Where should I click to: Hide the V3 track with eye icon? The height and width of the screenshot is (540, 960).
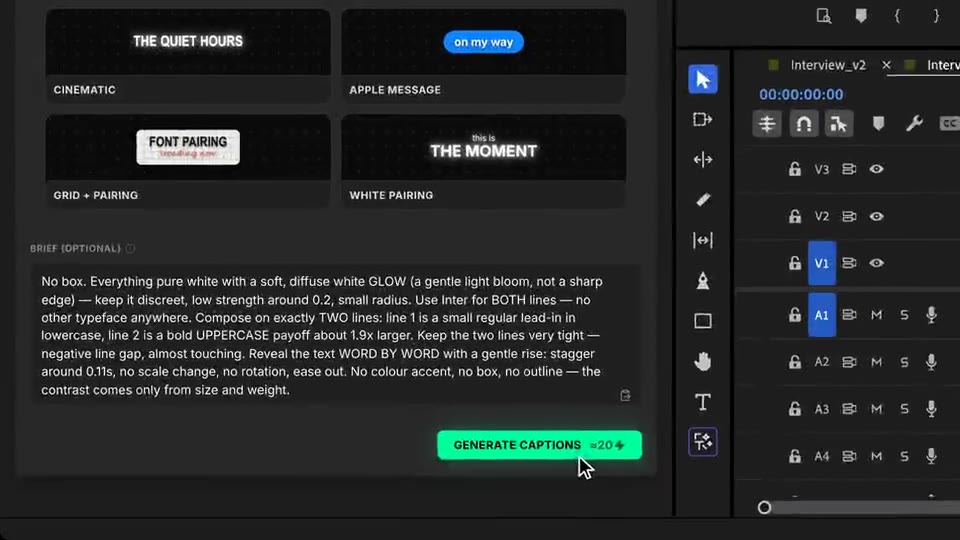(876, 169)
